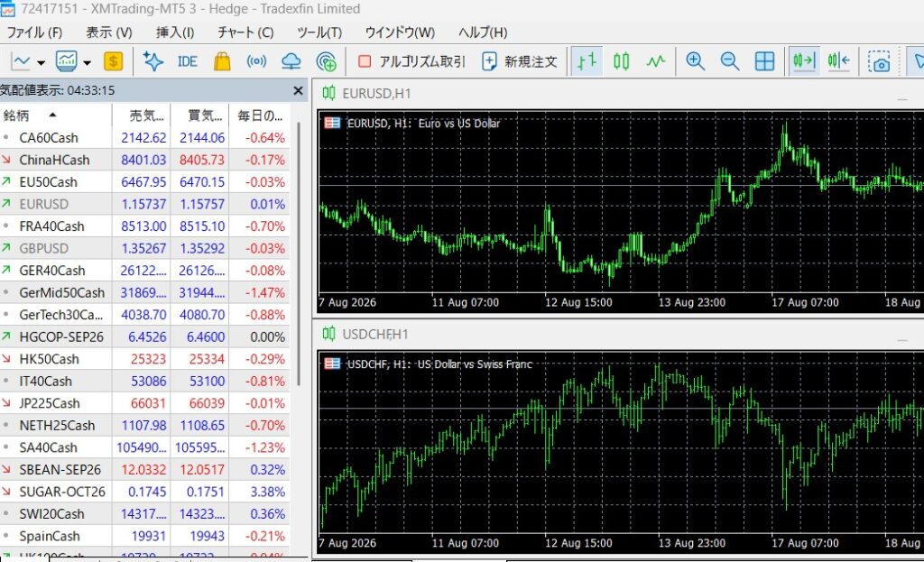The height and width of the screenshot is (562, 924).
Task: Select the NETH25Cash symbol row
Action: click(144, 425)
